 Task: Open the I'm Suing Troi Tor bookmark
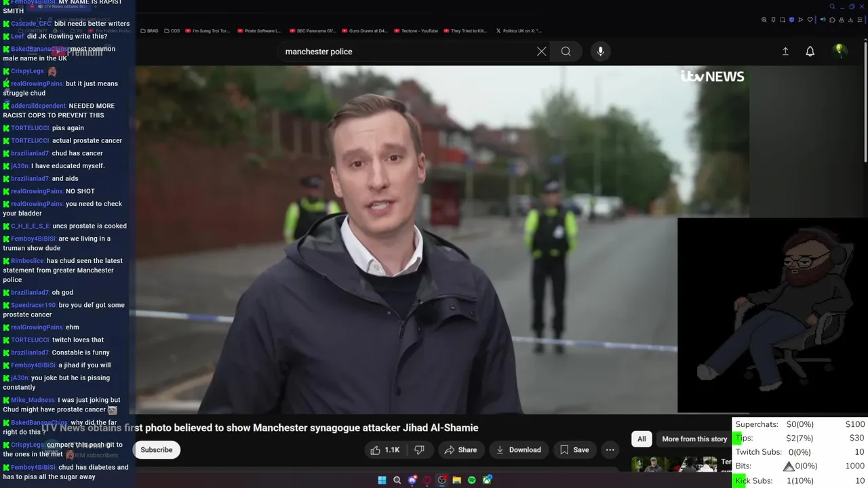208,31
